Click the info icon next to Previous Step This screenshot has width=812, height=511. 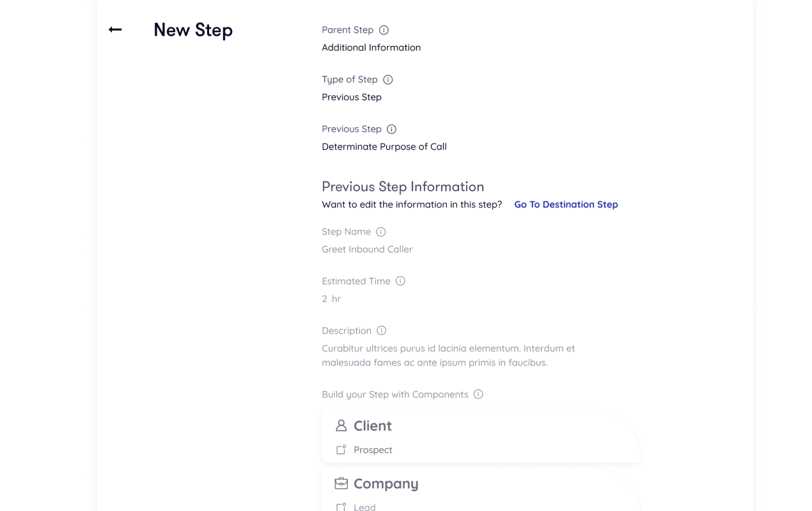pyautogui.click(x=391, y=129)
